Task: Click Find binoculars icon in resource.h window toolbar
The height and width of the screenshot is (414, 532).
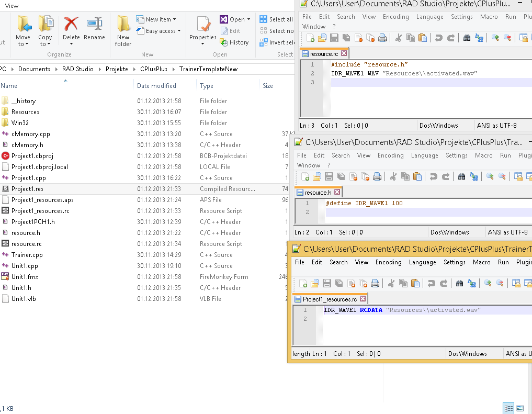Action: (x=461, y=176)
